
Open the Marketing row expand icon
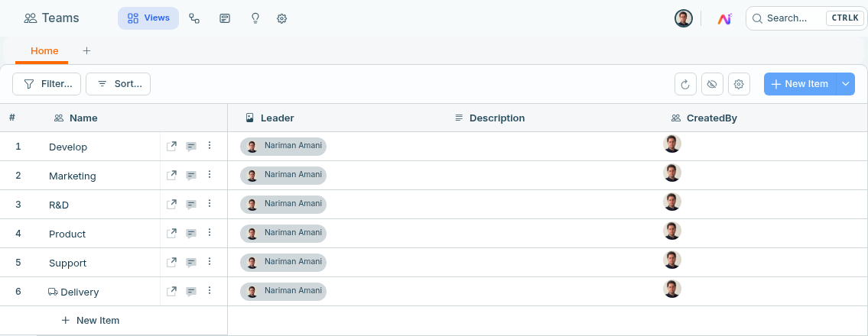(x=171, y=175)
